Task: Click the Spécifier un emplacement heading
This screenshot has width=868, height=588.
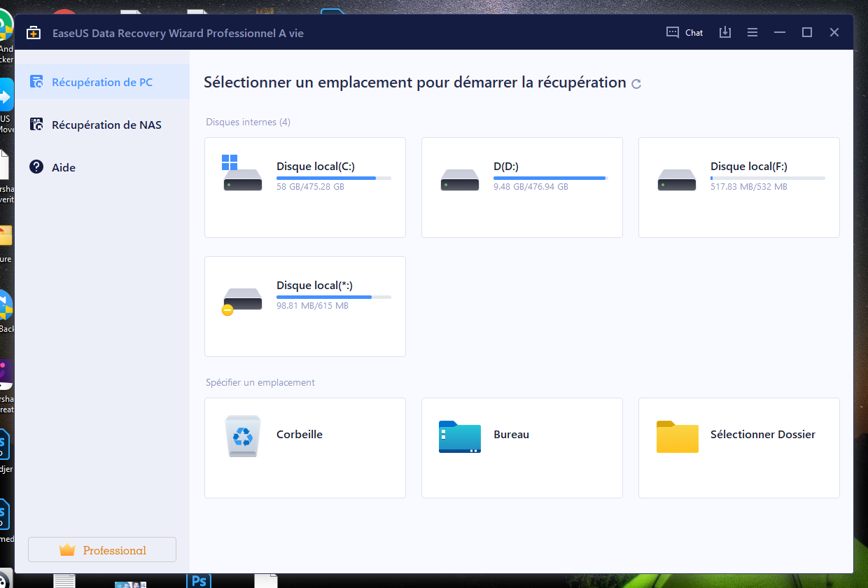Action: [x=260, y=383]
